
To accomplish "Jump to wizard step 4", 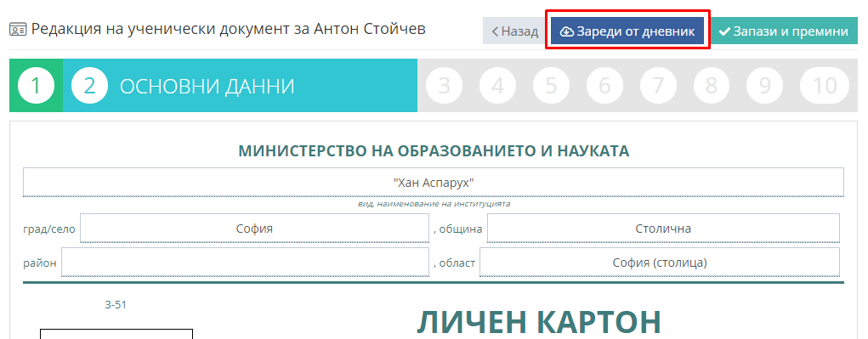I will 497,86.
